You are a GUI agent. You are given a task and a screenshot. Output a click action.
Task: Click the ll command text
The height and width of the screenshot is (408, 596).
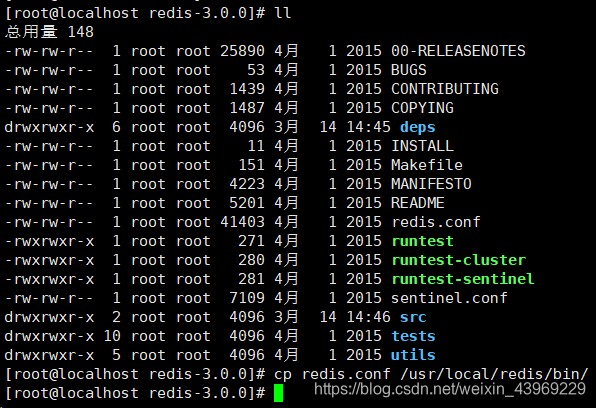point(282,13)
